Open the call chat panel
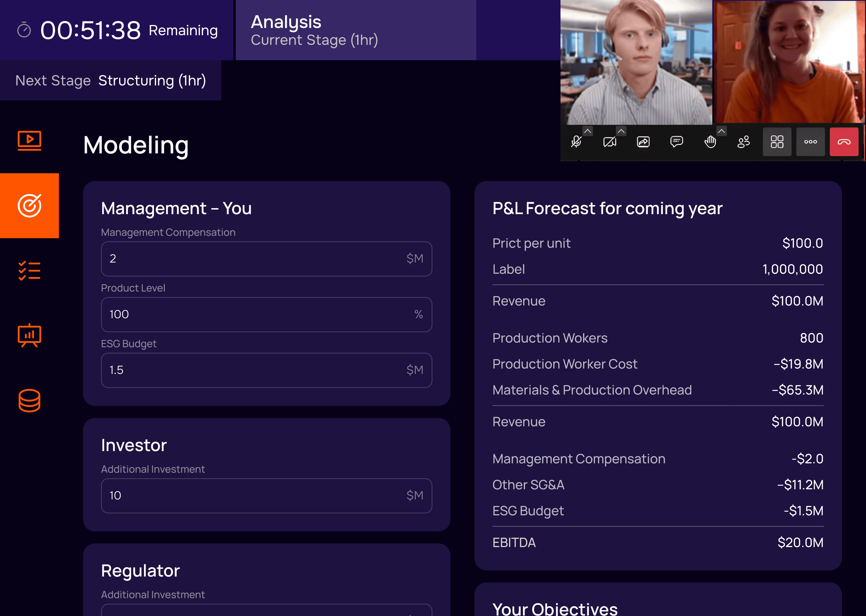866x616 pixels. coord(677,142)
